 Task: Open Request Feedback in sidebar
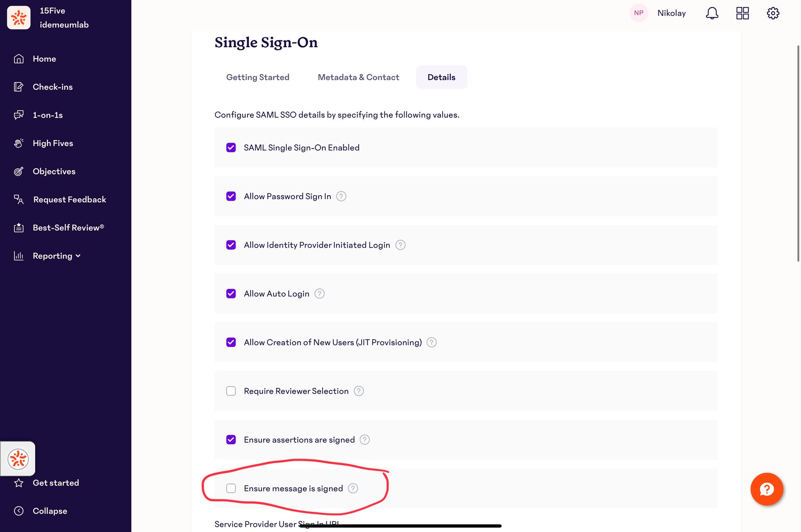tap(69, 199)
